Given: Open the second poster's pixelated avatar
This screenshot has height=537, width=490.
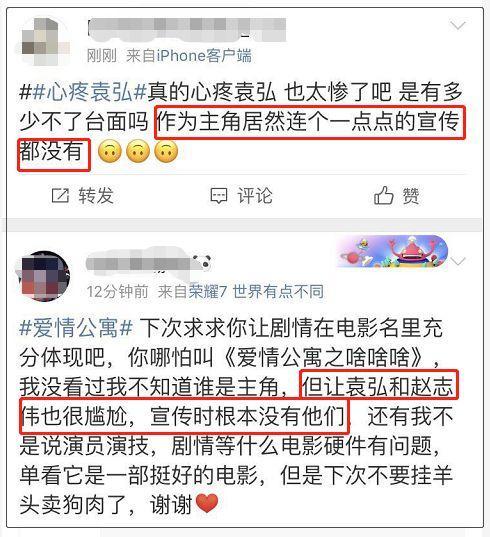Looking at the screenshot, I should click(x=43, y=276).
